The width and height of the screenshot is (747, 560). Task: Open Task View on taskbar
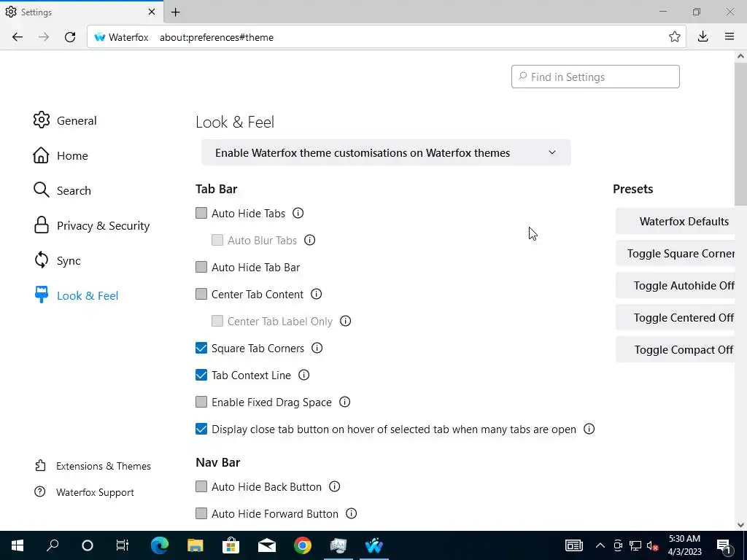123,545
